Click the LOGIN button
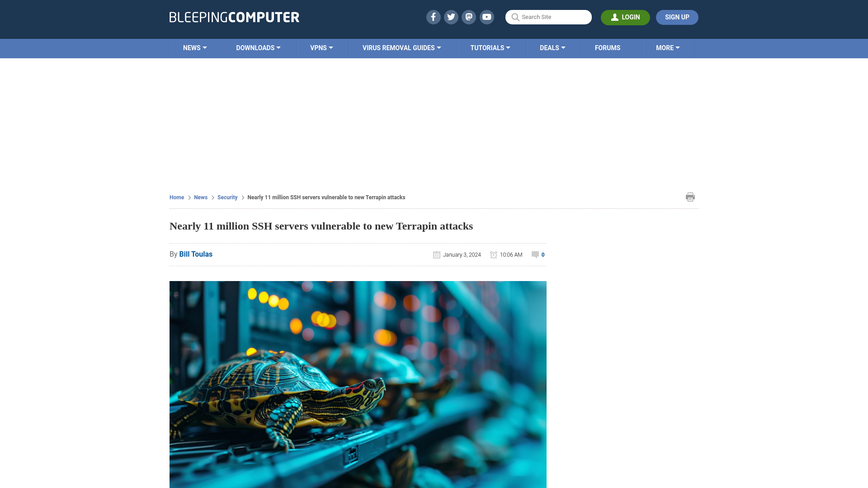This screenshot has width=868, height=488. (625, 17)
